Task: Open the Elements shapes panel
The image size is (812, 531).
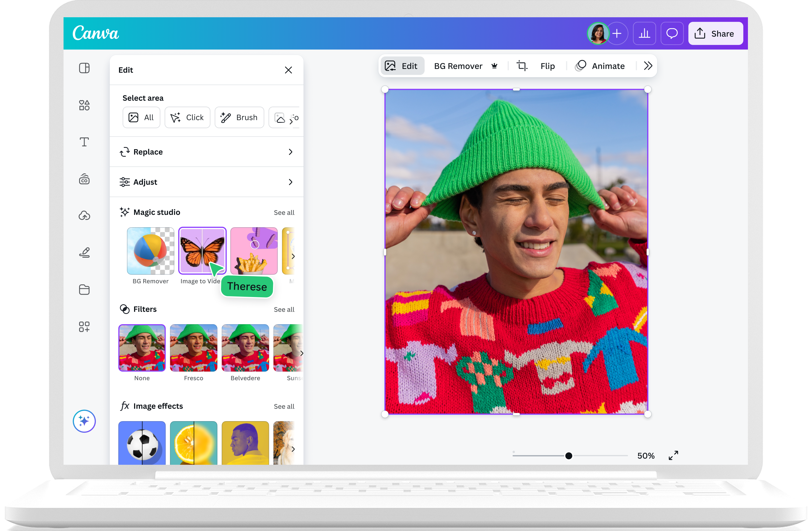Action: (84, 105)
